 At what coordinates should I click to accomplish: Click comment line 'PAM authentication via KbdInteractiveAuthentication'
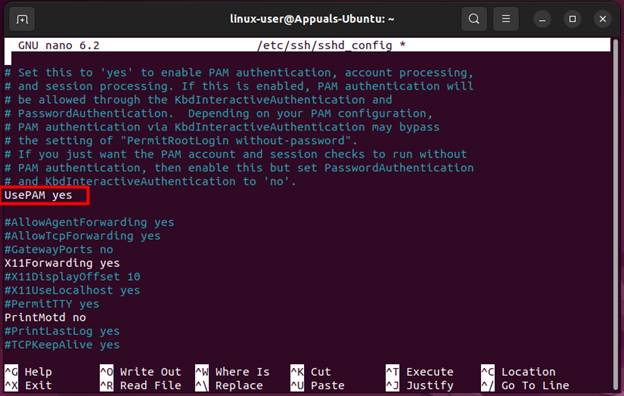tap(222, 127)
